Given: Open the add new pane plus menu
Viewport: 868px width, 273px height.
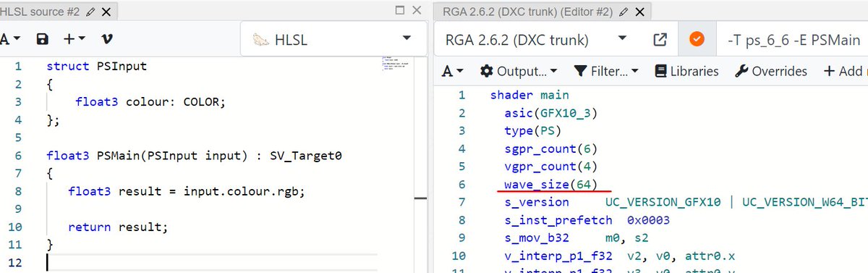Looking at the screenshot, I should 74,39.
